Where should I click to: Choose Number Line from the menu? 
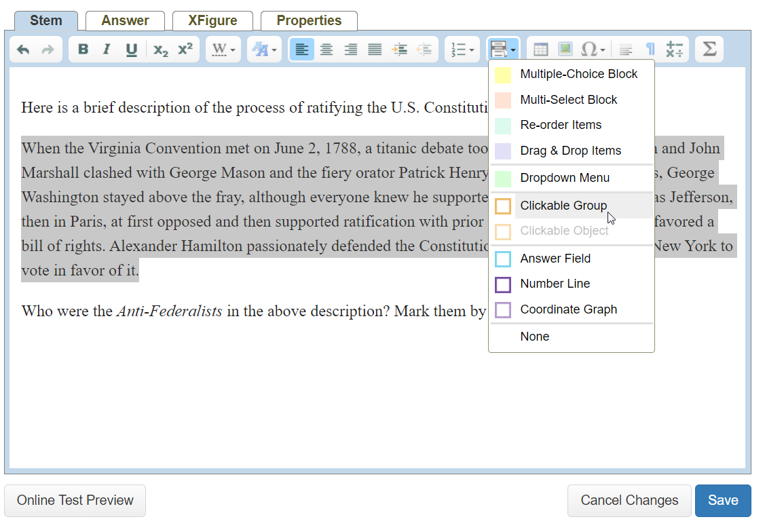click(572, 284)
